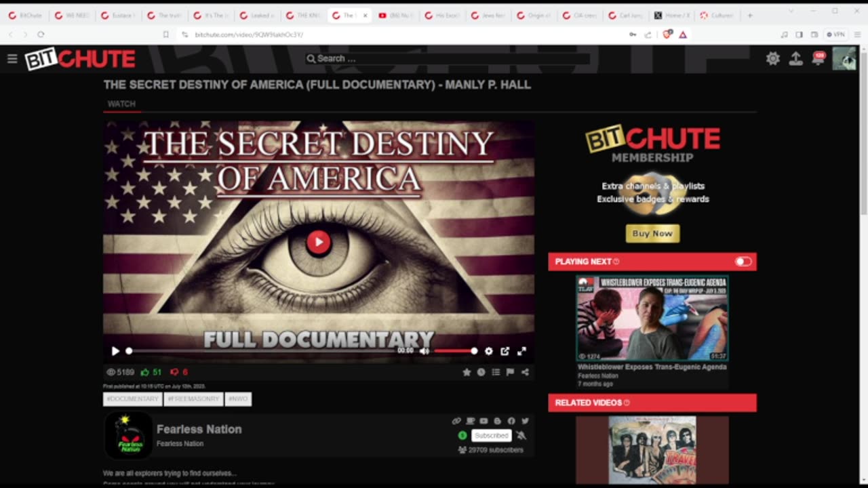Enter fullscreen mode
The image size is (868, 488).
point(521,351)
